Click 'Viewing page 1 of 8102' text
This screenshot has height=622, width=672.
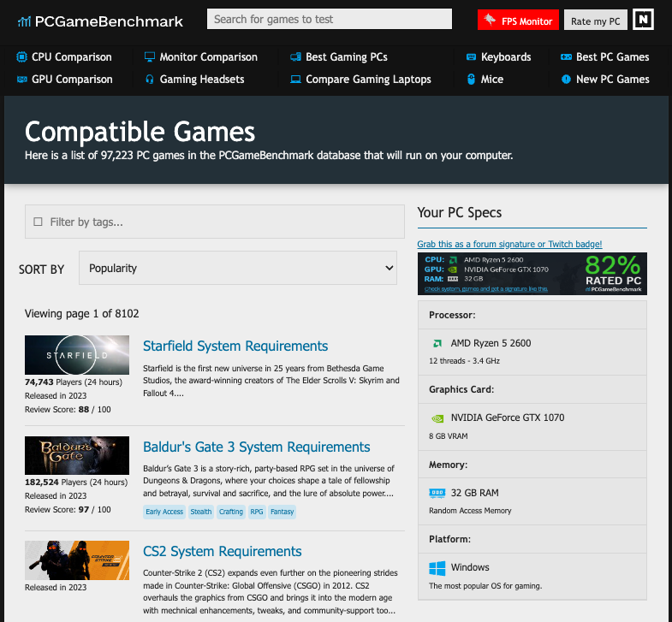(x=82, y=314)
